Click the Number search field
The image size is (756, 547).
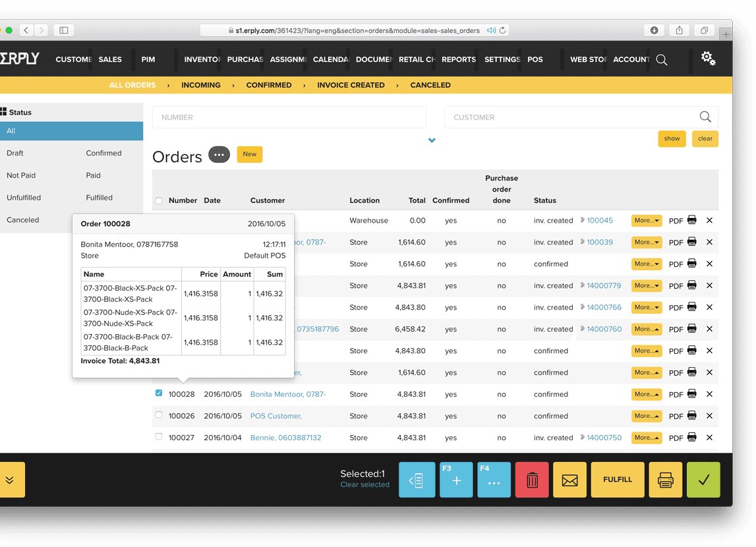pos(289,117)
